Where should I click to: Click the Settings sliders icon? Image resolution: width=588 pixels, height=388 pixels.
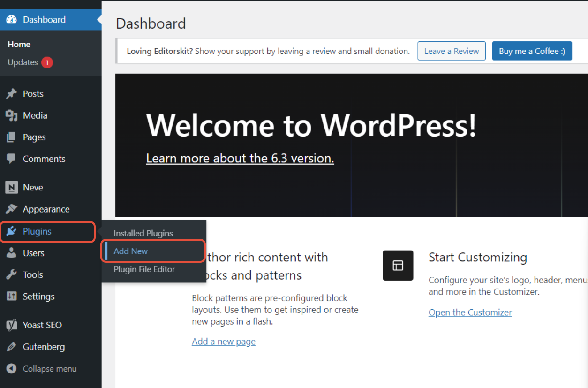[x=11, y=297]
